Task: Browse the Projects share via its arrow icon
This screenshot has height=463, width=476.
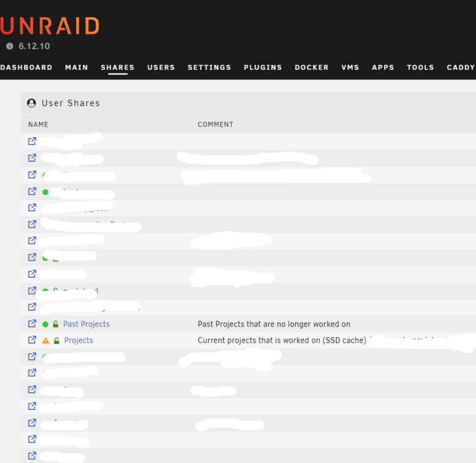Action: (x=32, y=340)
